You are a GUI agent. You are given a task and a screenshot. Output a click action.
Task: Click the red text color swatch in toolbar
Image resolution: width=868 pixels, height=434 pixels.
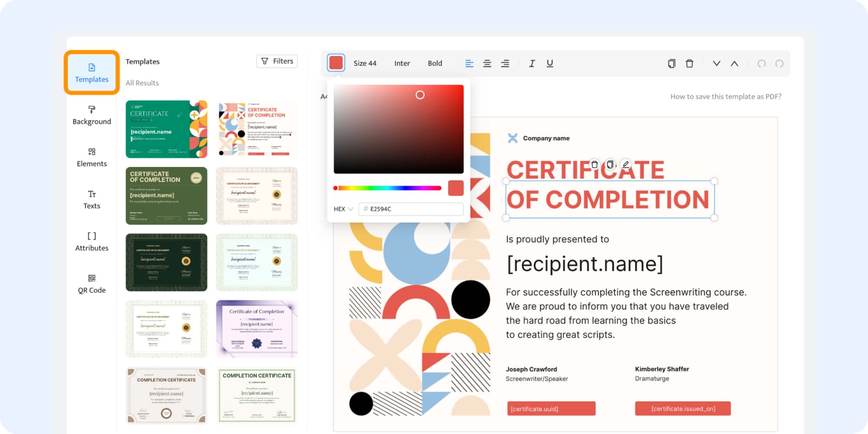[x=336, y=63]
